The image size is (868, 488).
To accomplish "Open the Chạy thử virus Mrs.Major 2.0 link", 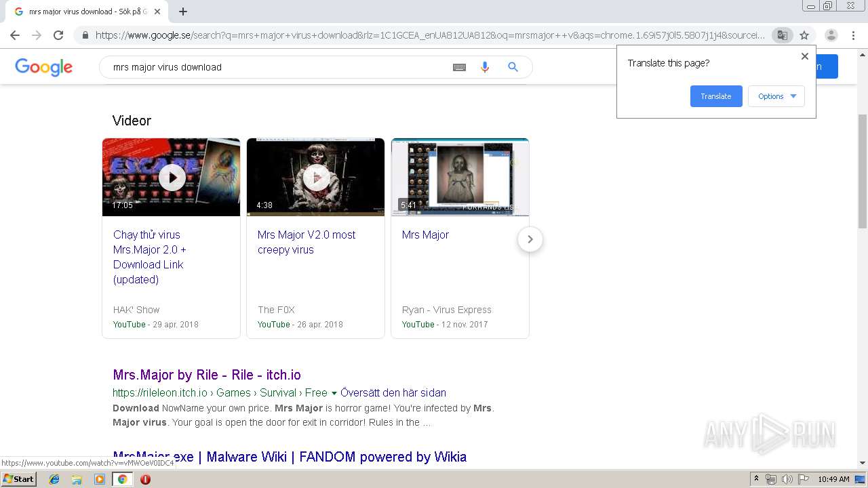I will (x=150, y=257).
